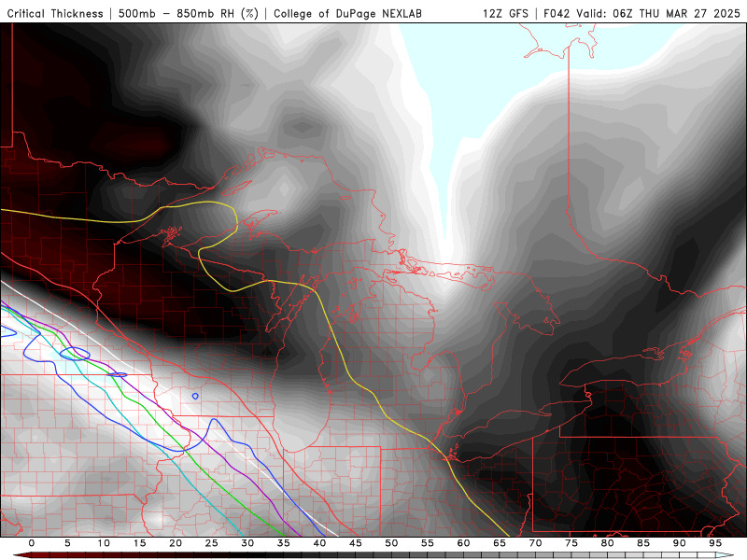Click the RH scale number "75"
The height and width of the screenshot is (560, 747).
(571, 543)
